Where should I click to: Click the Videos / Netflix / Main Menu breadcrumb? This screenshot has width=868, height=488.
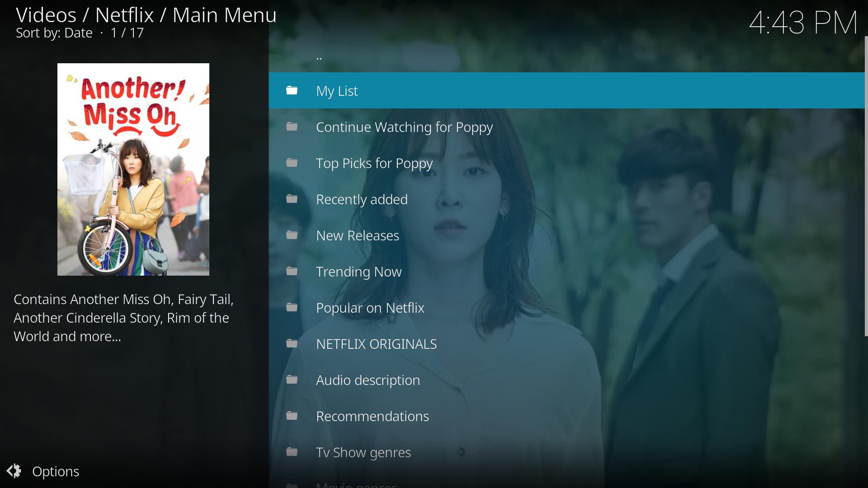[146, 15]
